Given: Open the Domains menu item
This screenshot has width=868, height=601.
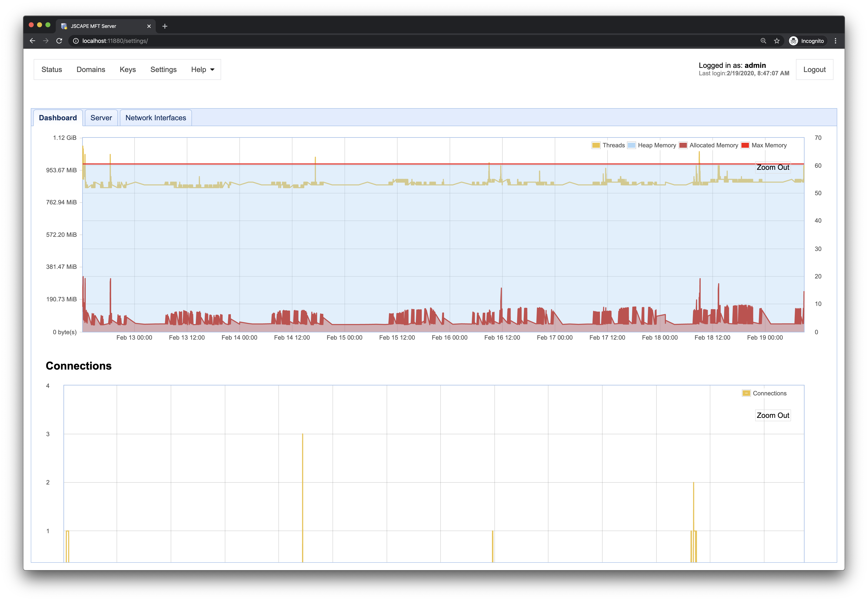Looking at the screenshot, I should tap(91, 69).
